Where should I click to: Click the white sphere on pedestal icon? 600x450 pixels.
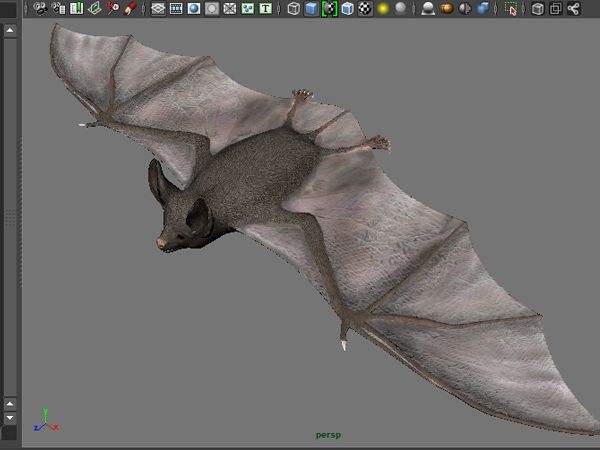pyautogui.click(x=428, y=8)
